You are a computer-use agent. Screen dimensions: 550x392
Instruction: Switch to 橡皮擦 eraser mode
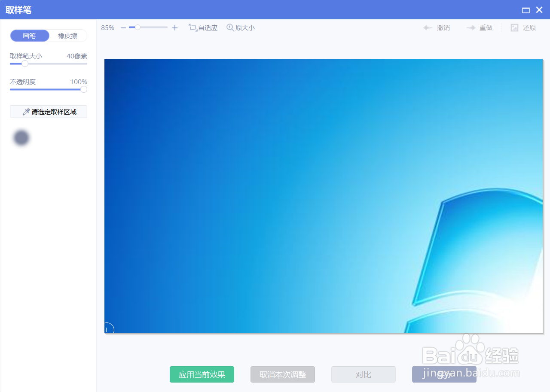pyautogui.click(x=68, y=36)
